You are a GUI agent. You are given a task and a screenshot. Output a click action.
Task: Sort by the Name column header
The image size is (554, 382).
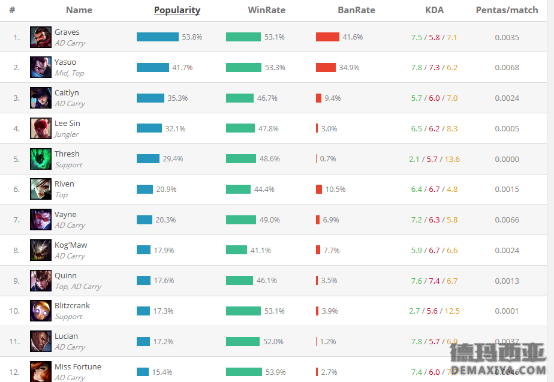click(79, 10)
